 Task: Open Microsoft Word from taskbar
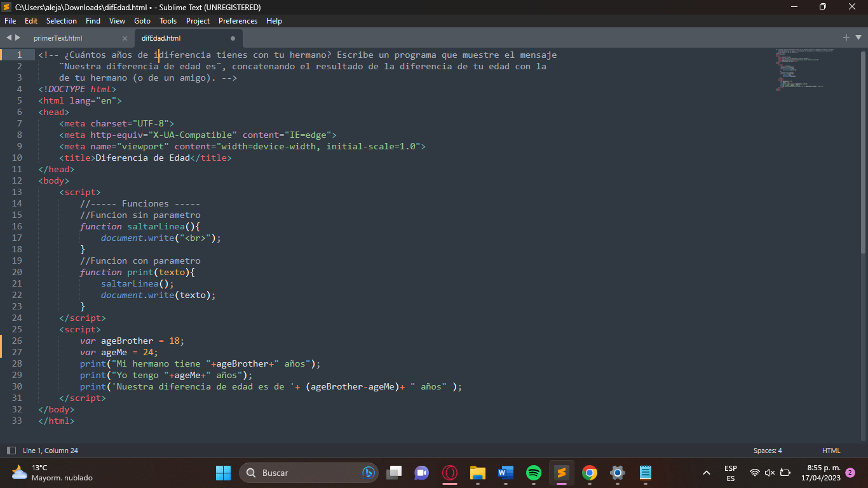[x=506, y=473]
